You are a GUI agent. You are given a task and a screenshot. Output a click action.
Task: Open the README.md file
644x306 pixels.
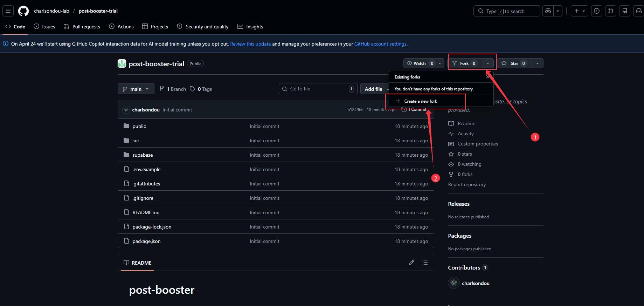(x=146, y=212)
